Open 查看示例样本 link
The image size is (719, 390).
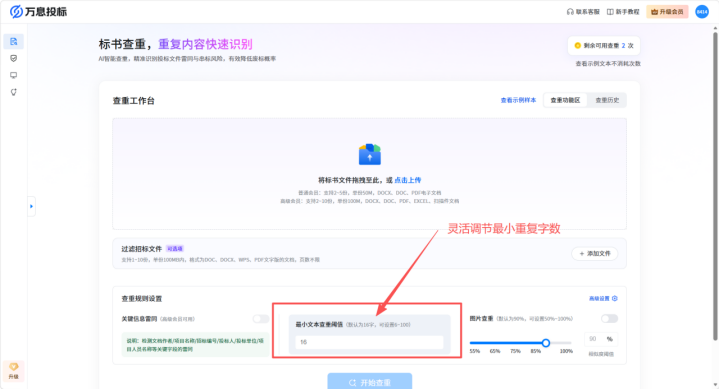click(x=518, y=100)
